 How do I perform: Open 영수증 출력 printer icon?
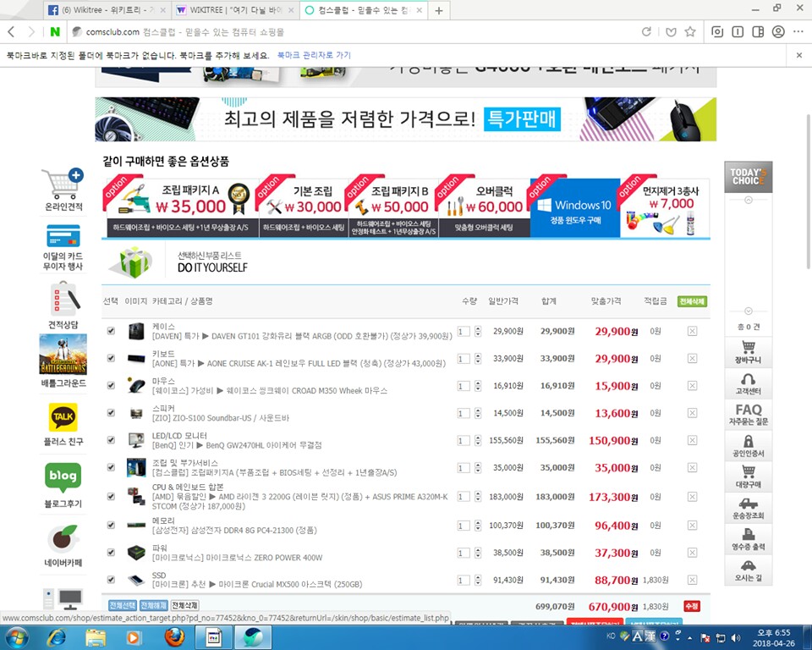[x=749, y=539]
